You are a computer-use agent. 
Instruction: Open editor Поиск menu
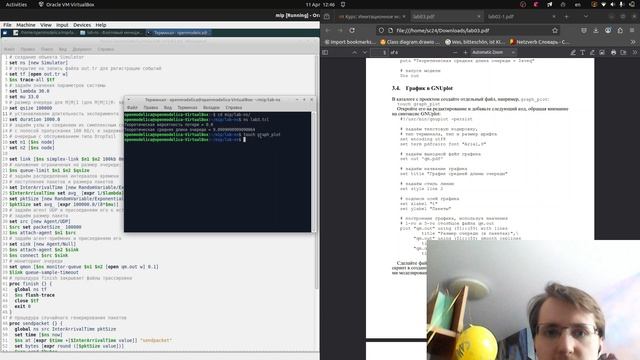(47, 49)
